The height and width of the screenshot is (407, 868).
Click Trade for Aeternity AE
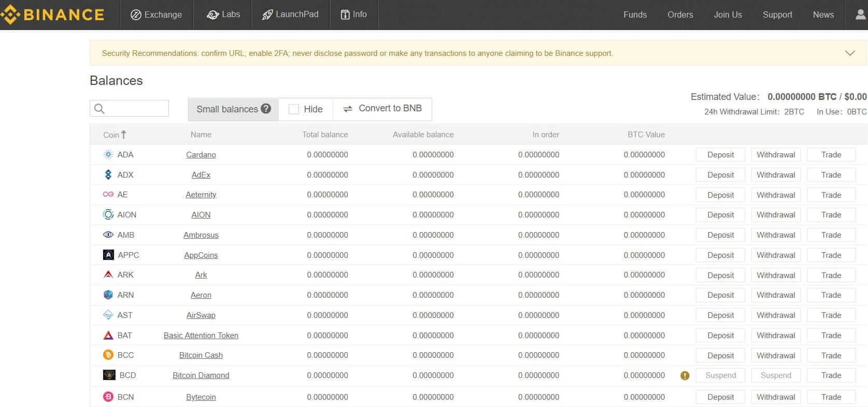831,195
